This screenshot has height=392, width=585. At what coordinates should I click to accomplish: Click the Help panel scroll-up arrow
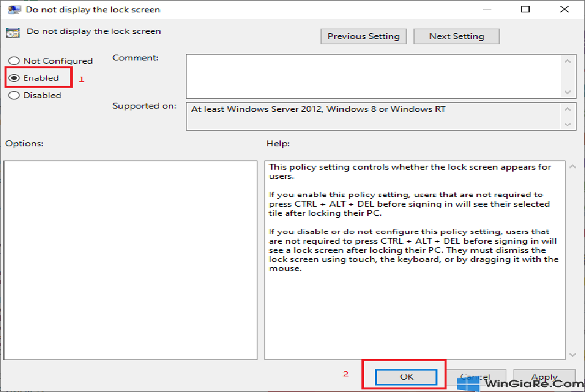point(573,166)
